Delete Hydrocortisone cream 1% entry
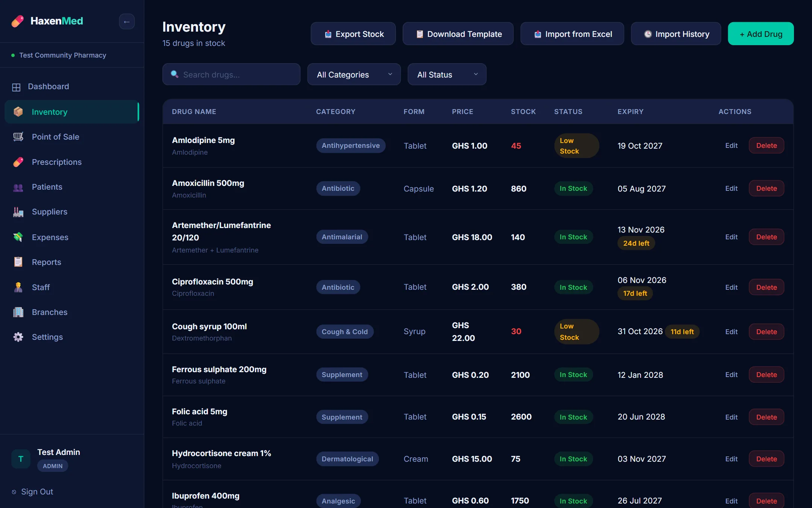 click(x=766, y=459)
